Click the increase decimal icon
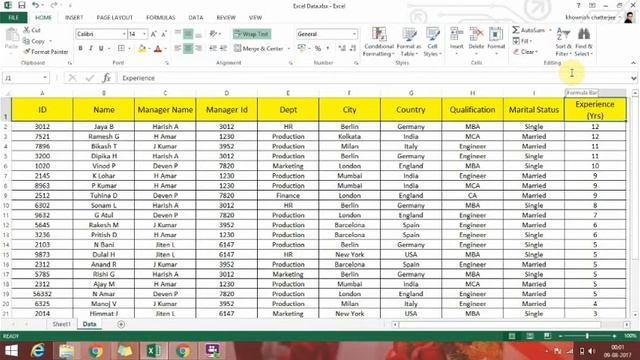Image resolution: width=640 pixels, height=360 pixels. pyautogui.click(x=342, y=49)
